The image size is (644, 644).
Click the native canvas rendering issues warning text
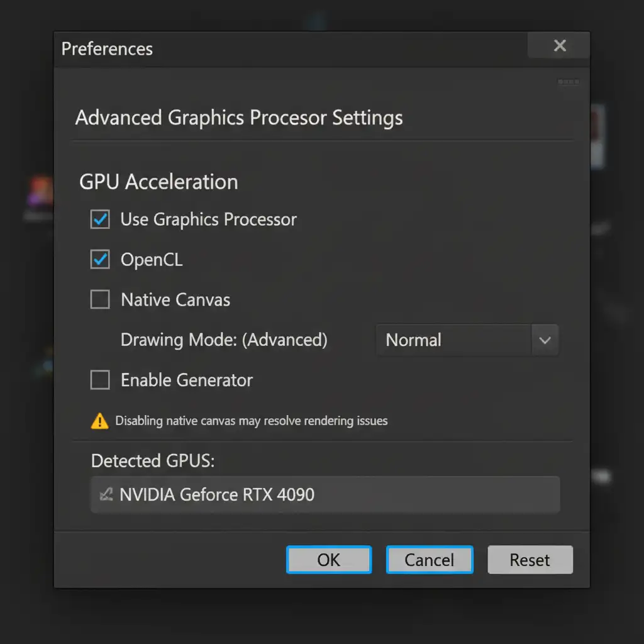(x=252, y=421)
